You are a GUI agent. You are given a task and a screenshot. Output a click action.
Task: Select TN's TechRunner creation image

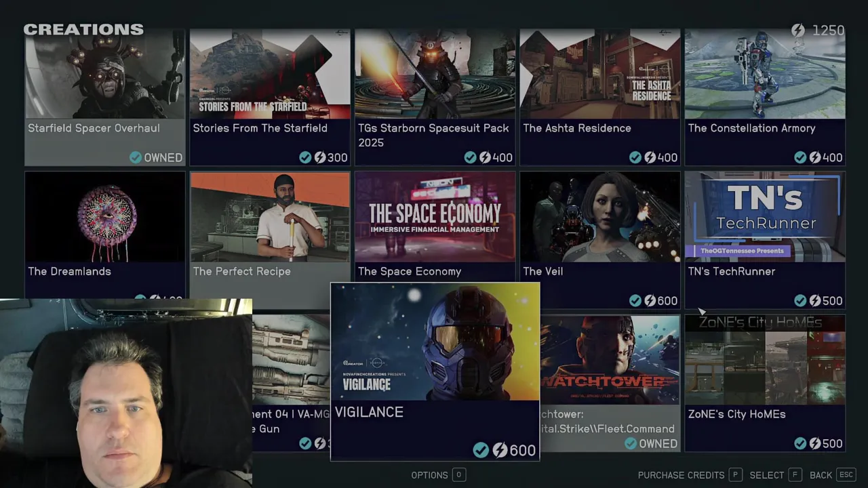tap(765, 217)
